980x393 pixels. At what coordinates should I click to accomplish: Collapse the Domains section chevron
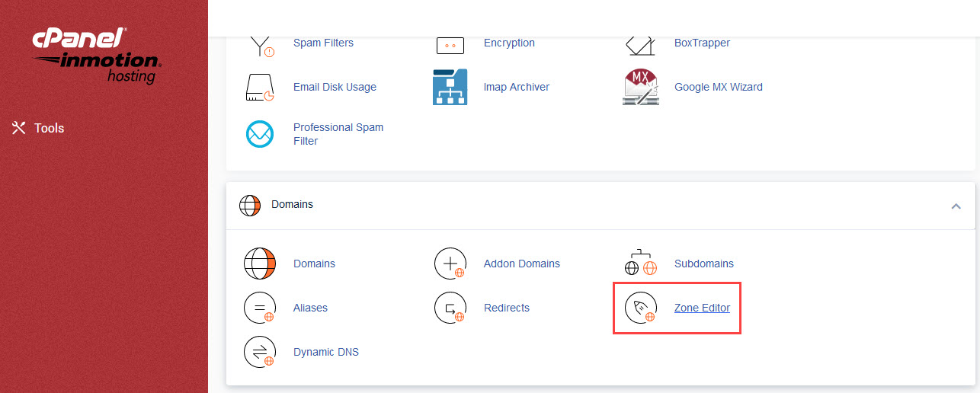[956, 206]
